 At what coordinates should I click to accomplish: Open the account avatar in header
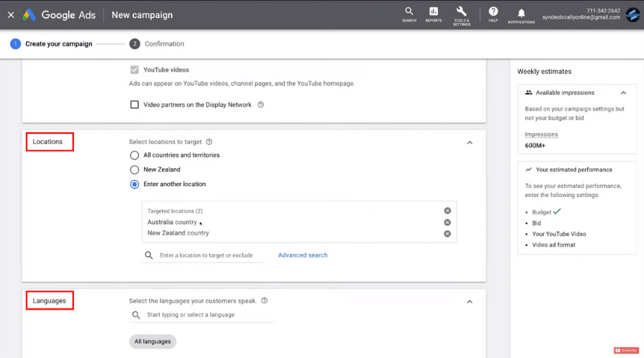[632, 15]
